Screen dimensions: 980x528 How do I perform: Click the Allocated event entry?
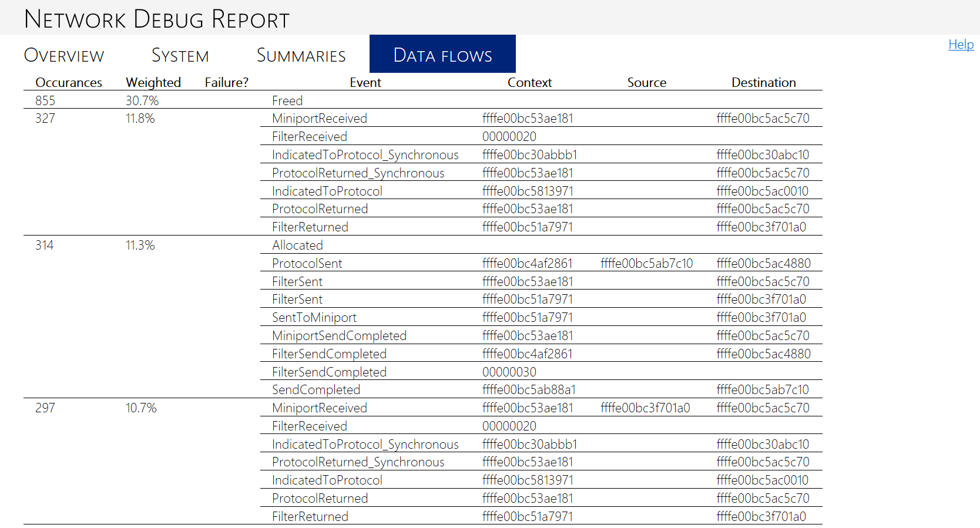(x=297, y=245)
